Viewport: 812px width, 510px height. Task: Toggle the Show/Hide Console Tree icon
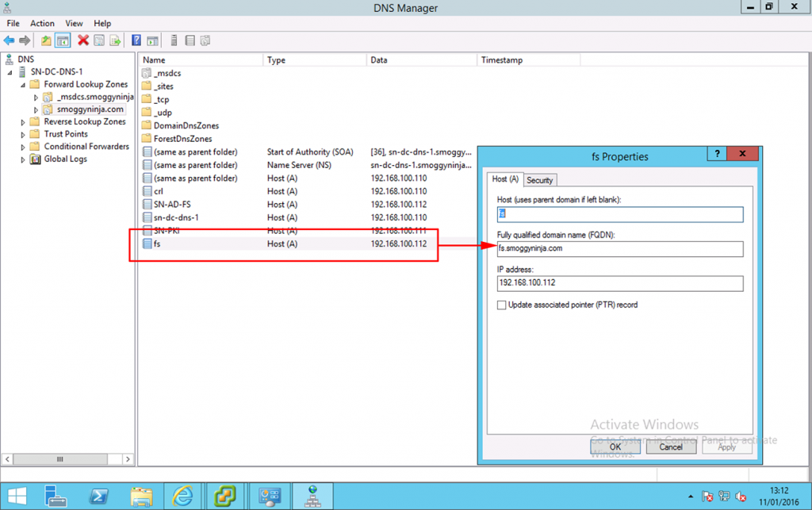pos(62,40)
